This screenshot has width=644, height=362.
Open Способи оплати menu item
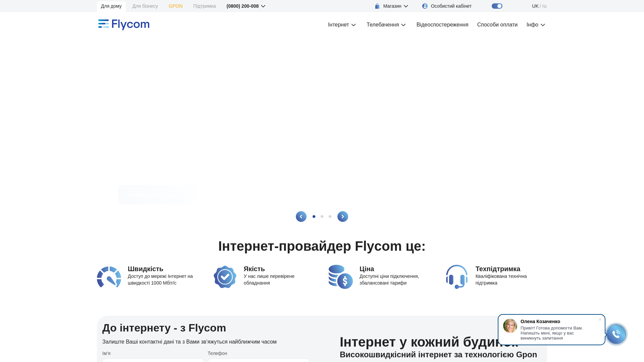[497, 25]
